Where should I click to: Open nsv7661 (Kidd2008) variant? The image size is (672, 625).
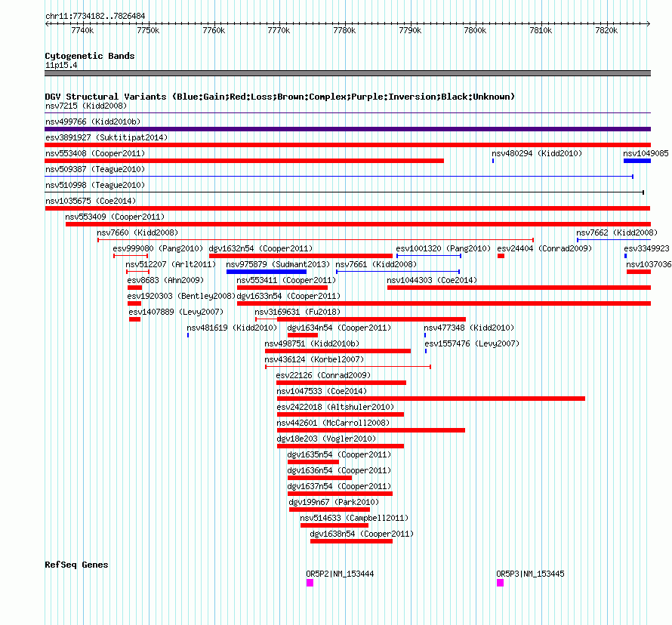376,264
